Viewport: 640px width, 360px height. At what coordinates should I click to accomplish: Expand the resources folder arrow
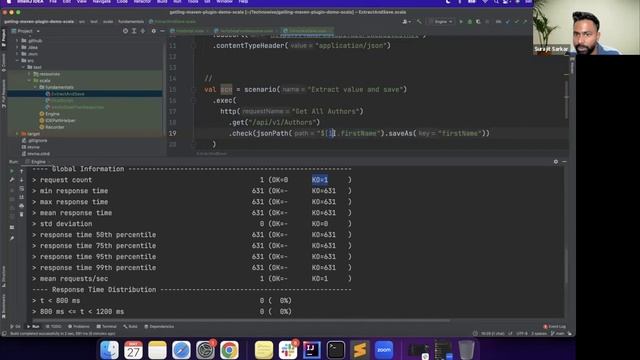29,74
